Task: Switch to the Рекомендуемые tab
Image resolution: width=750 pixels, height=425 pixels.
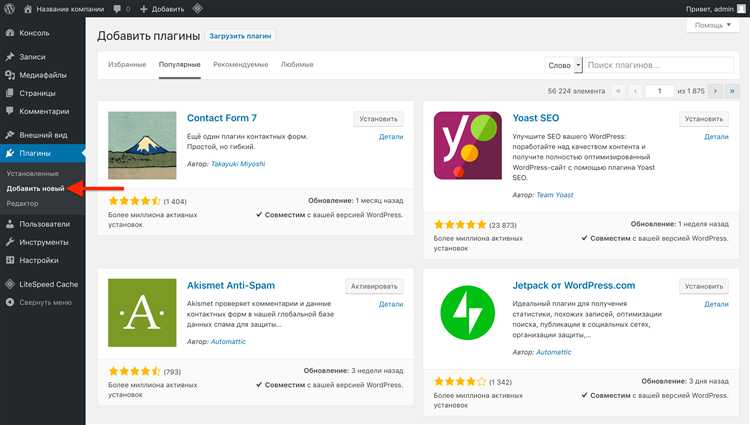Action: [241, 65]
